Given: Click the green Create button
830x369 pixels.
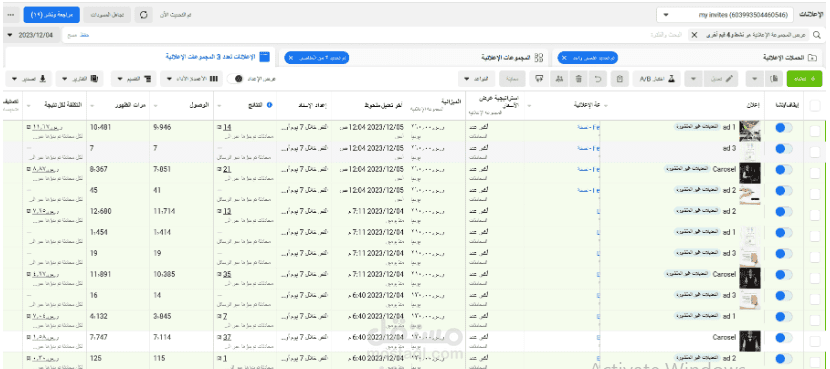Looking at the screenshot, I should [x=805, y=79].
